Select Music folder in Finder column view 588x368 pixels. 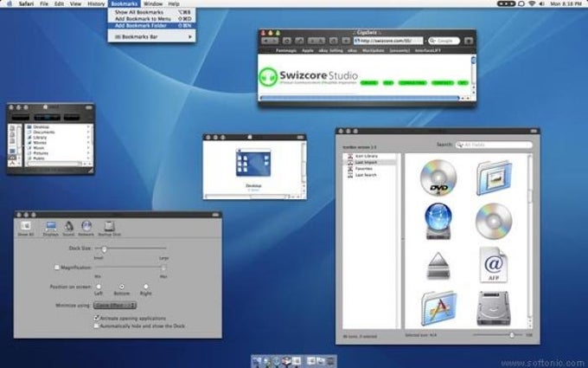[39, 148]
